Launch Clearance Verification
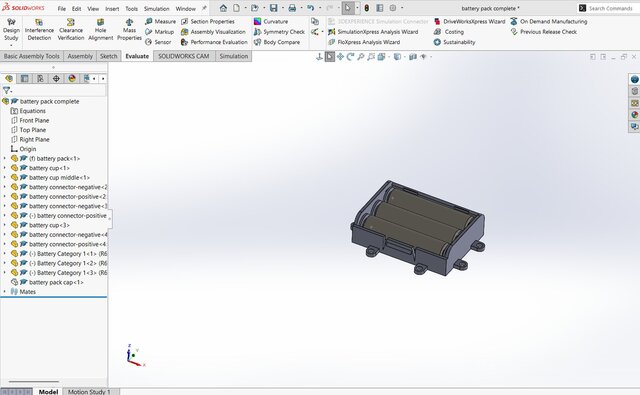 tap(71, 29)
